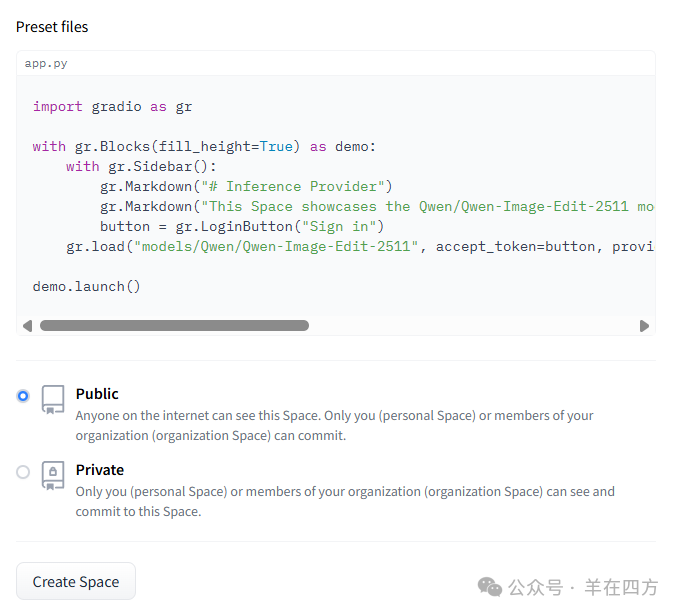Click the Public option description text

pyautogui.click(x=334, y=425)
